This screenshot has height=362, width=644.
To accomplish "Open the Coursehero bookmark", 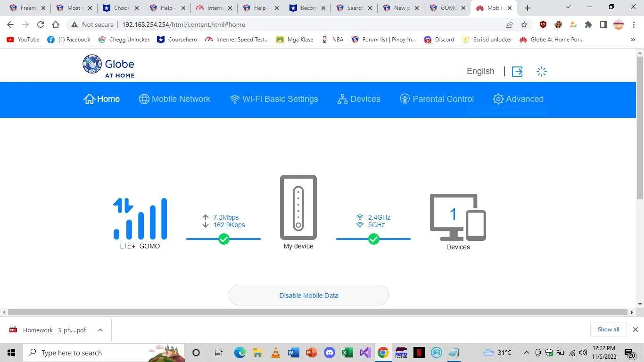I will click(177, 40).
